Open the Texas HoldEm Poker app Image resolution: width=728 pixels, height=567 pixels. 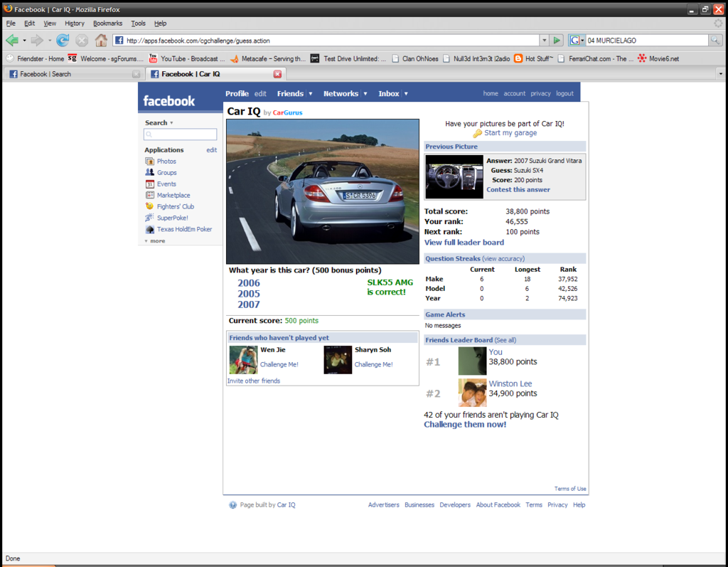(x=184, y=230)
